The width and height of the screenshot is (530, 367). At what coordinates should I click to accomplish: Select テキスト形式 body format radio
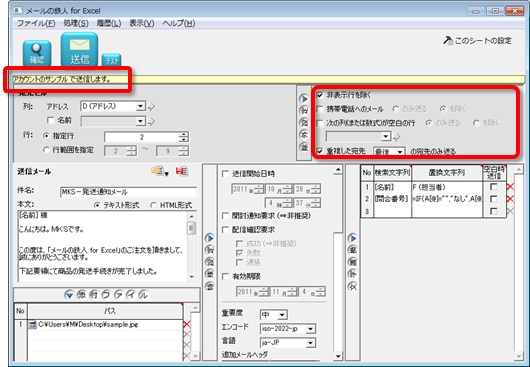(x=97, y=205)
